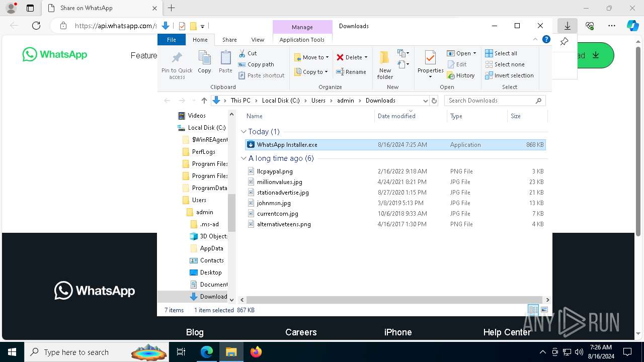Screen dimensions: 644x362
Task: Click the Rename ribbon button
Action: click(x=351, y=72)
